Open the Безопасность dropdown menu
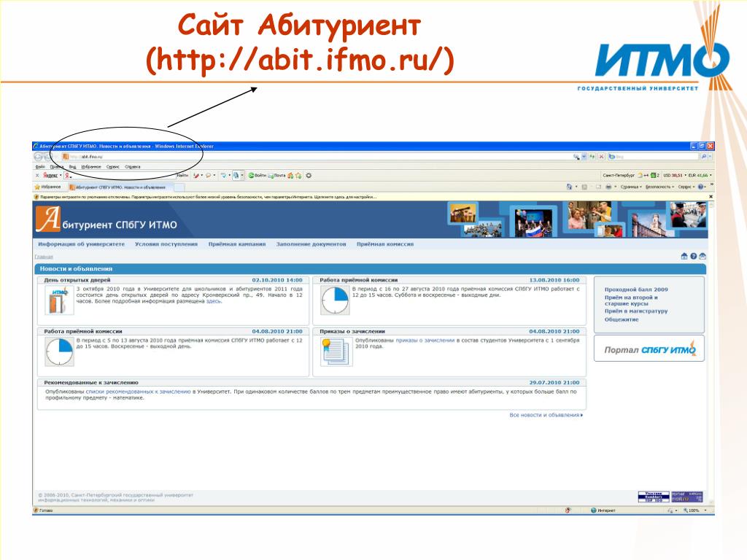 tap(659, 187)
